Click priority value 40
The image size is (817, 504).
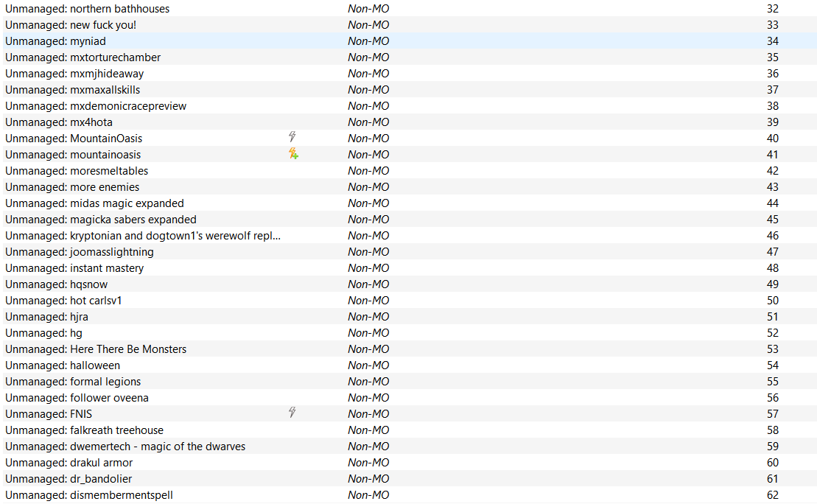coord(773,138)
